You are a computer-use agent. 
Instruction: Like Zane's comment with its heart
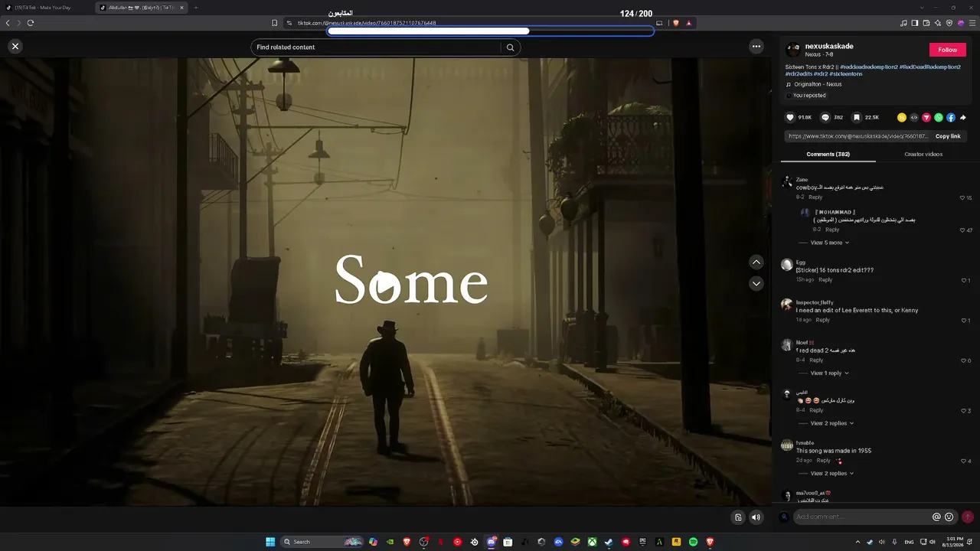[x=962, y=197]
